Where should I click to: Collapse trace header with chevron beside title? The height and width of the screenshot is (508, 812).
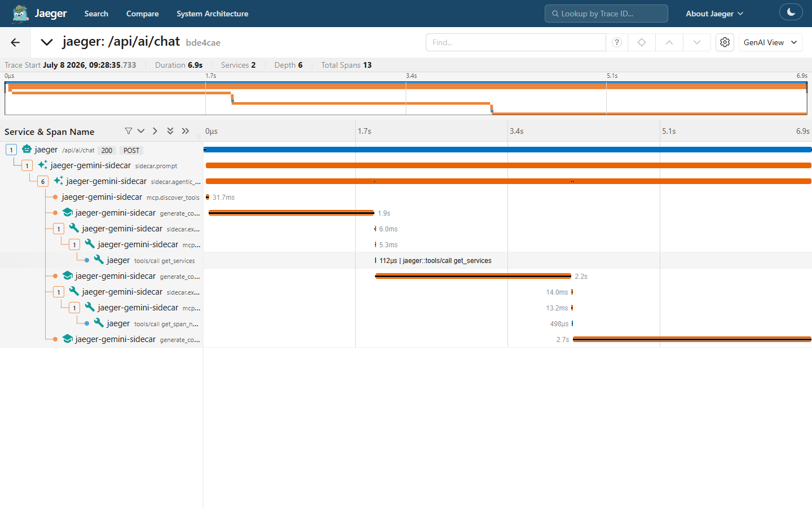[x=47, y=42]
